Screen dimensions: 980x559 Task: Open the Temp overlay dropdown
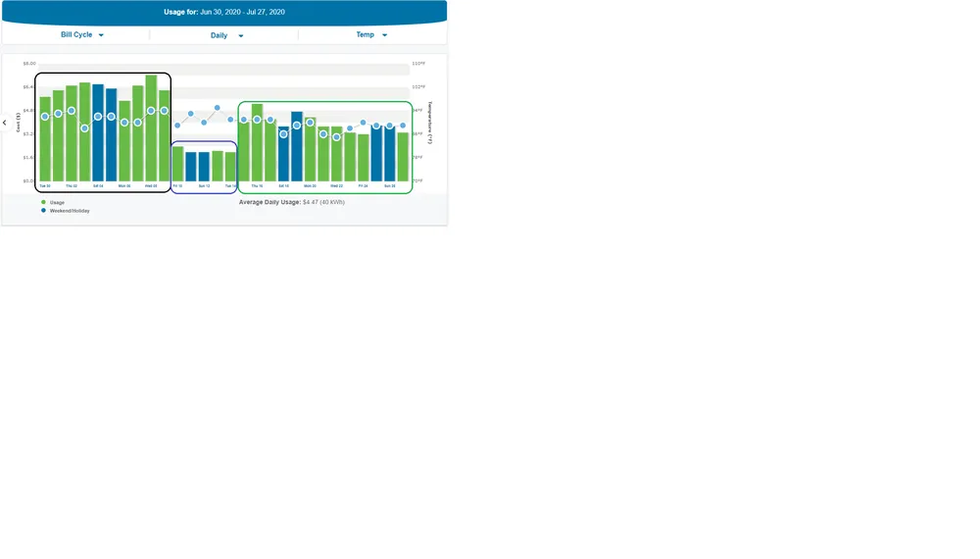point(371,35)
